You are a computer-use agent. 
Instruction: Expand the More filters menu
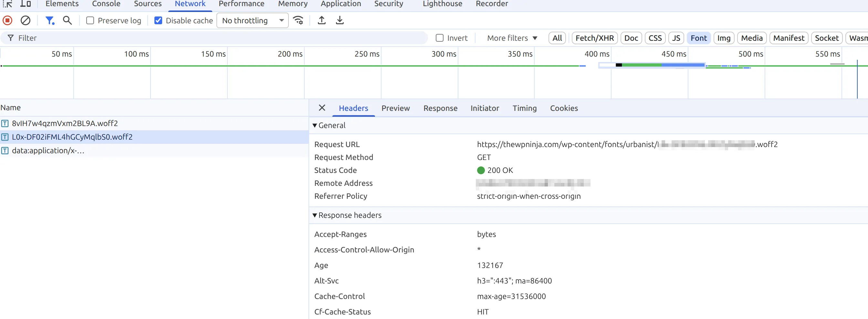(x=511, y=38)
